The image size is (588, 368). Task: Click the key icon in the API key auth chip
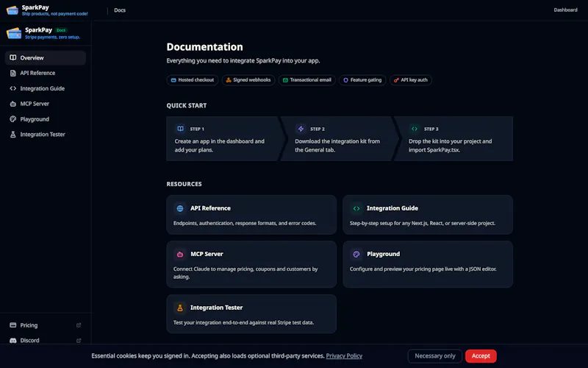[x=396, y=80]
